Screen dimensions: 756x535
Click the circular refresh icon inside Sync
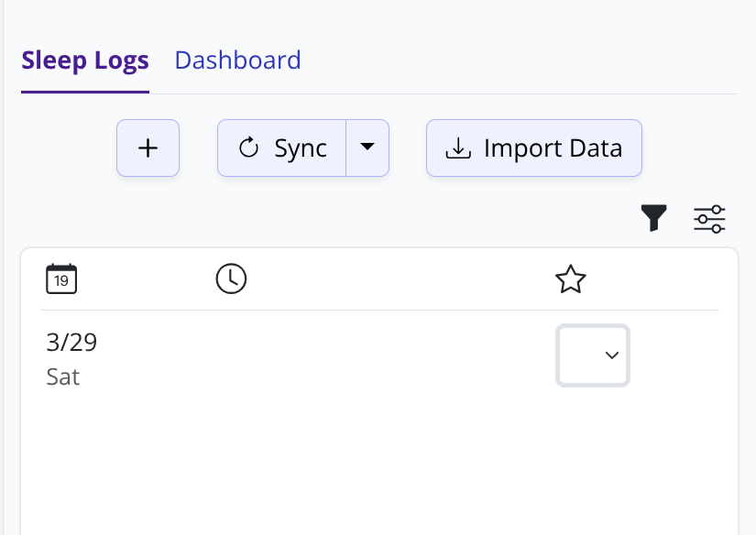click(x=248, y=148)
